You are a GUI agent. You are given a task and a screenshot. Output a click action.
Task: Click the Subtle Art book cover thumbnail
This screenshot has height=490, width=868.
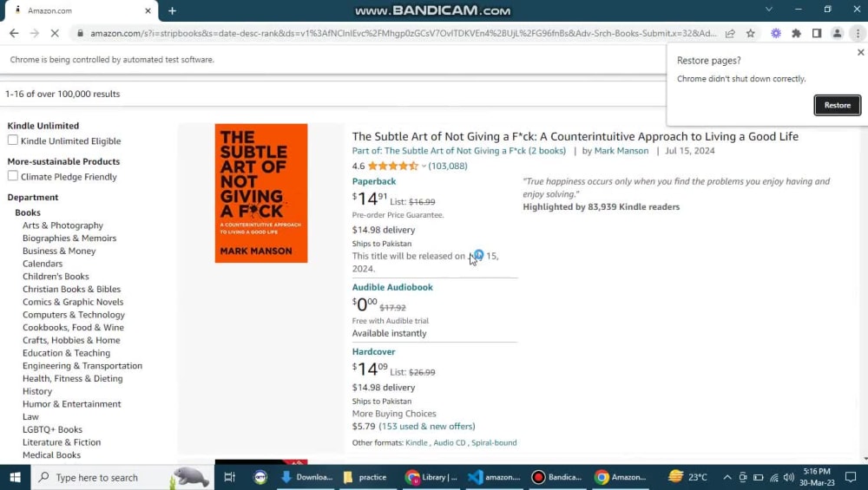point(260,193)
